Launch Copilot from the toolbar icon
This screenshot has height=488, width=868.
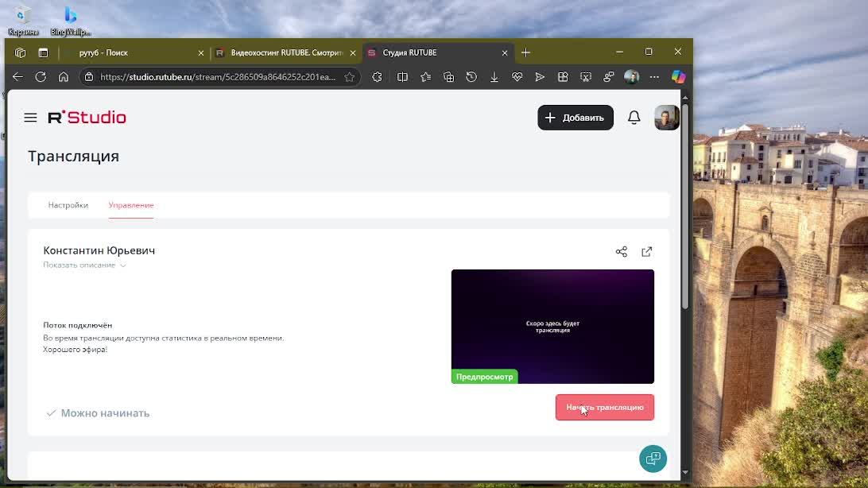[x=678, y=77]
